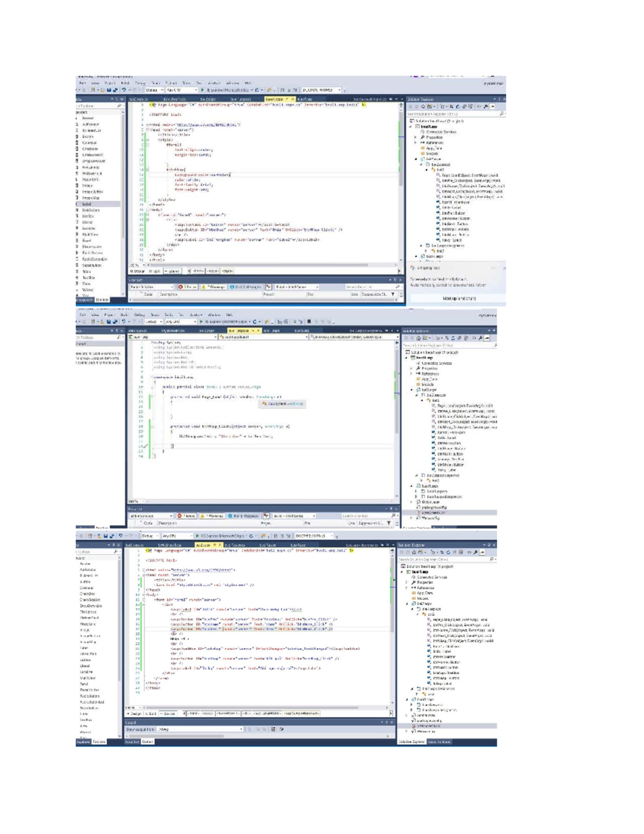Open Debug menu in top window
Screen dimensions: 644x834
140,83
